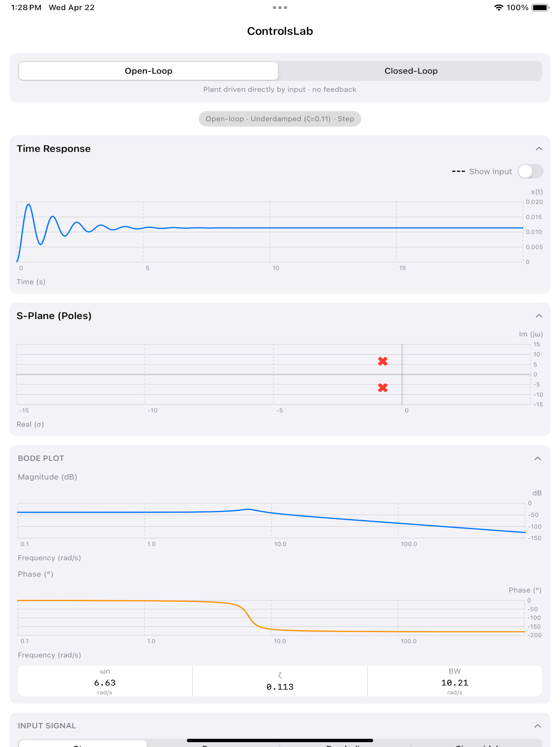Tap the dashed line legend beside Show input
Screen dimensions: 560x747
pyautogui.click(x=459, y=172)
